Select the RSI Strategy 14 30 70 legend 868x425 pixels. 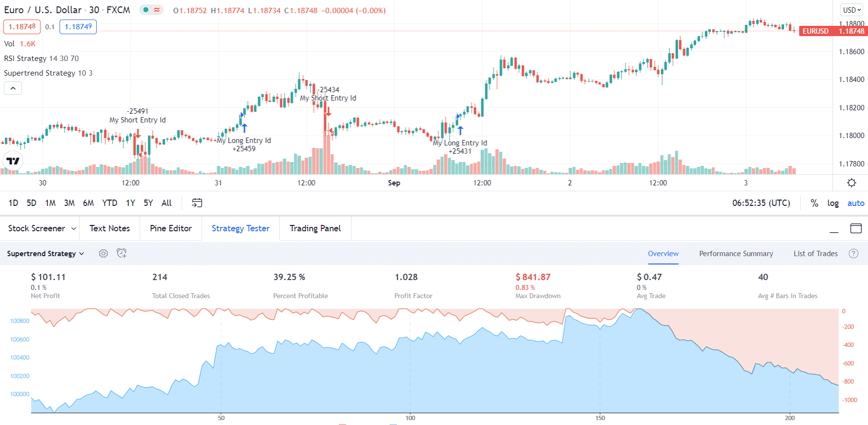point(41,59)
